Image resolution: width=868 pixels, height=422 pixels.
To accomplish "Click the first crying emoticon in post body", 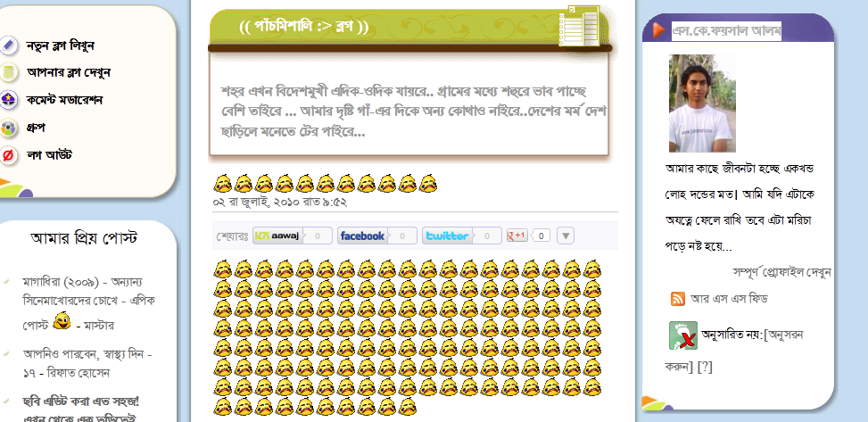I will (x=222, y=269).
